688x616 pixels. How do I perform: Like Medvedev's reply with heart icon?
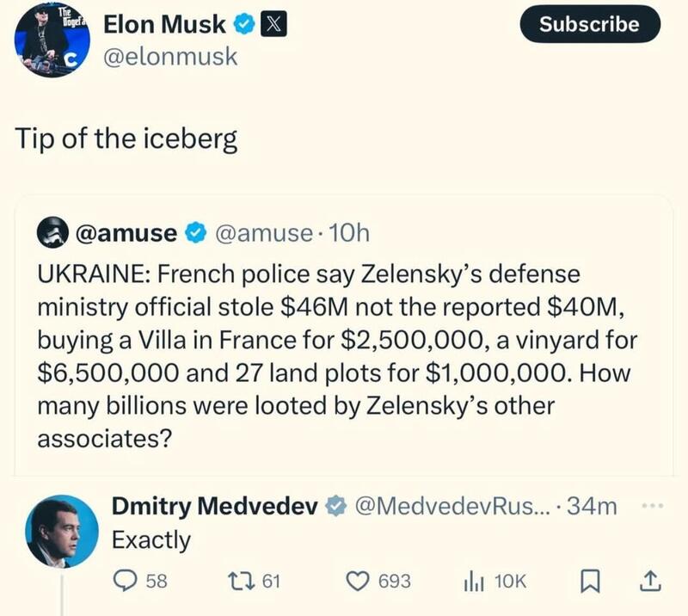357,582
